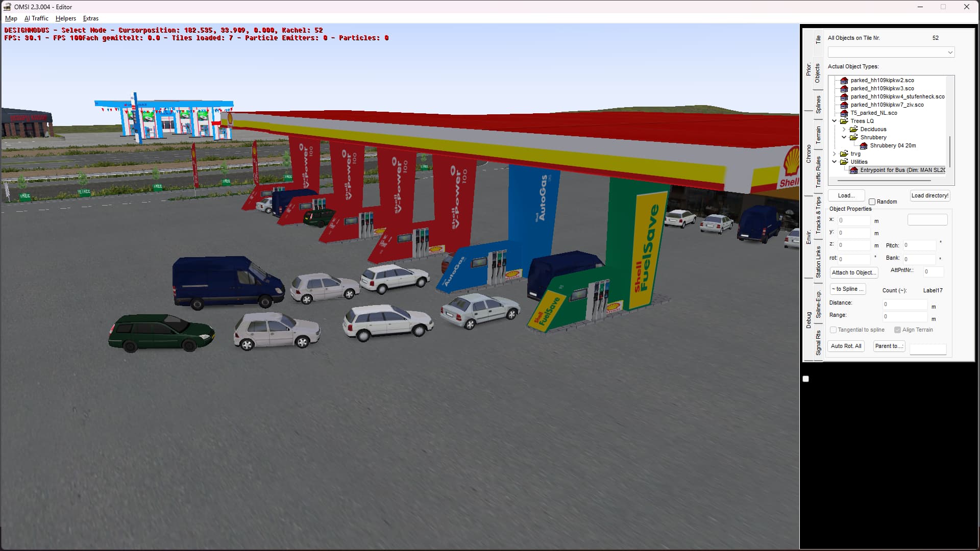Click the T5_parked_NL.sco object icon
Screen dimensions: 980x551
tap(844, 113)
